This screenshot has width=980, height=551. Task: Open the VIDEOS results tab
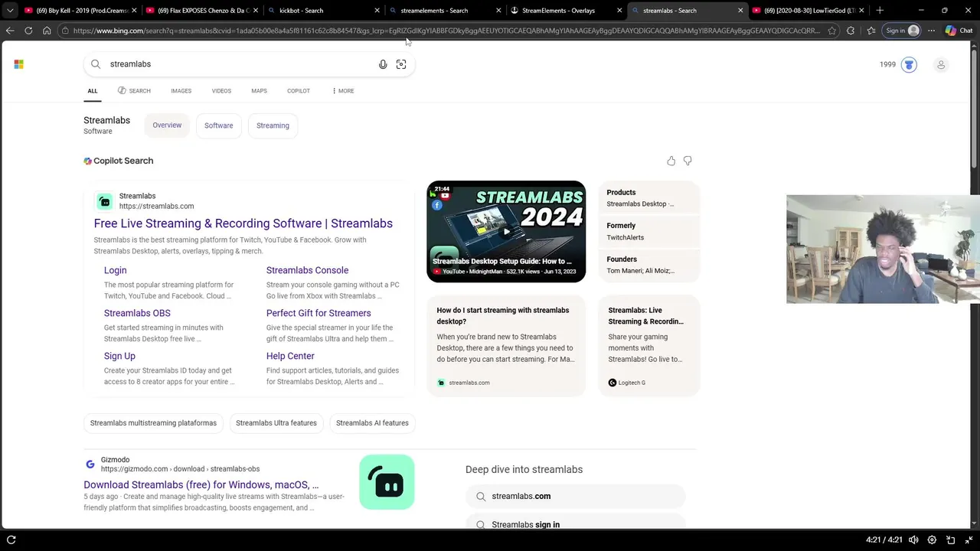tap(221, 91)
